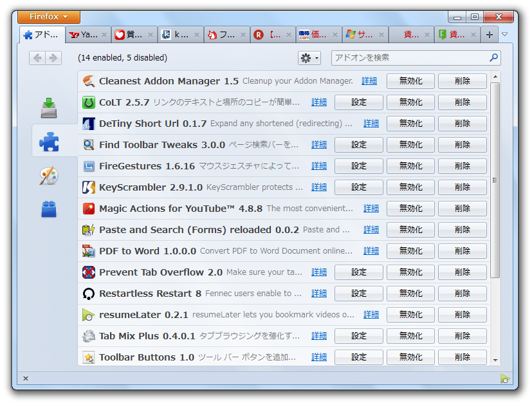Close the add-on bar with the X
Screen dimensions: 532x403
point(26,379)
